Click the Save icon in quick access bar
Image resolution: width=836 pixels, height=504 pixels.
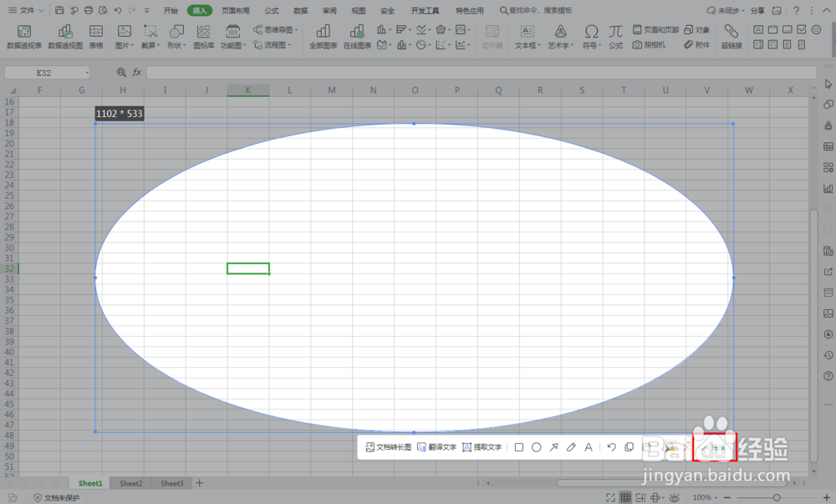[x=59, y=10]
